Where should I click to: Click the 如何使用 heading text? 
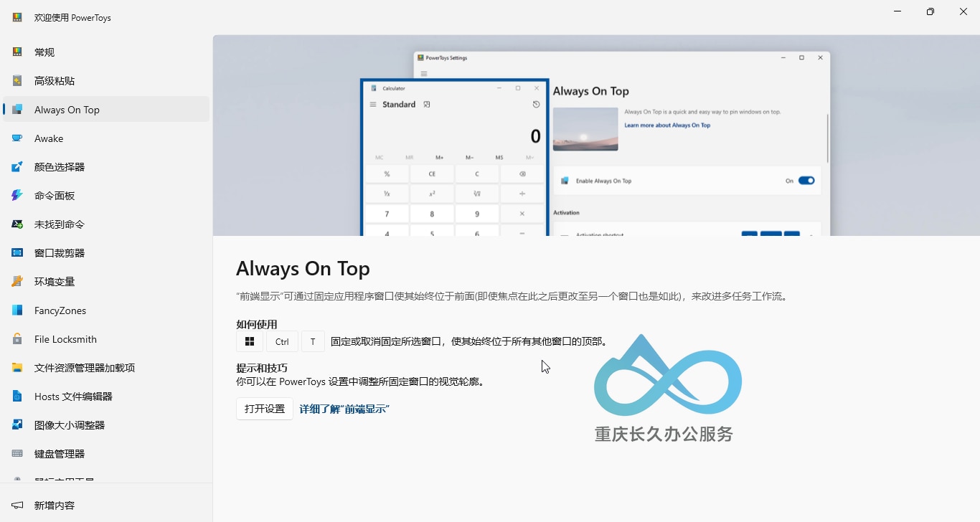click(257, 324)
